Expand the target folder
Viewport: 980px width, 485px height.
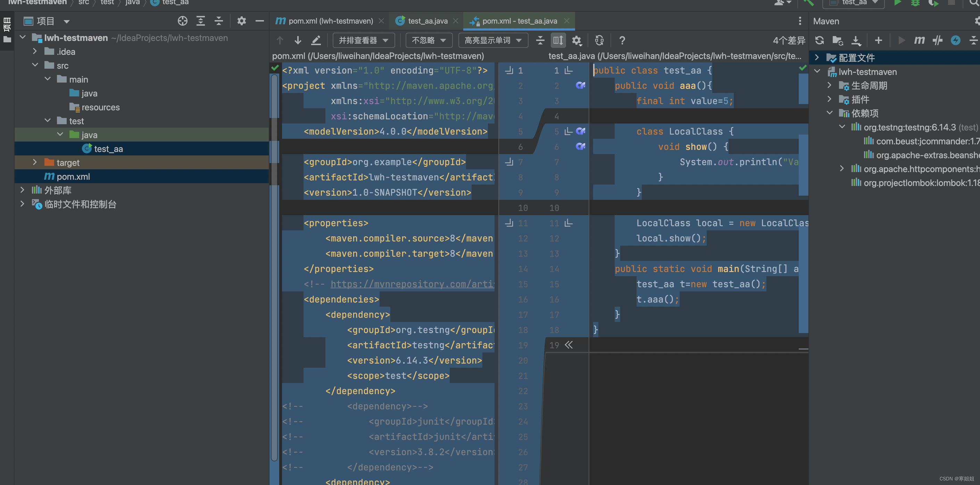[35, 162]
